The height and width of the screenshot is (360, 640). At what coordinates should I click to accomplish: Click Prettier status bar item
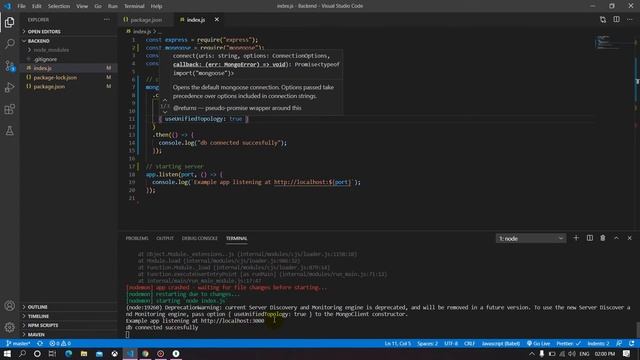click(568, 343)
